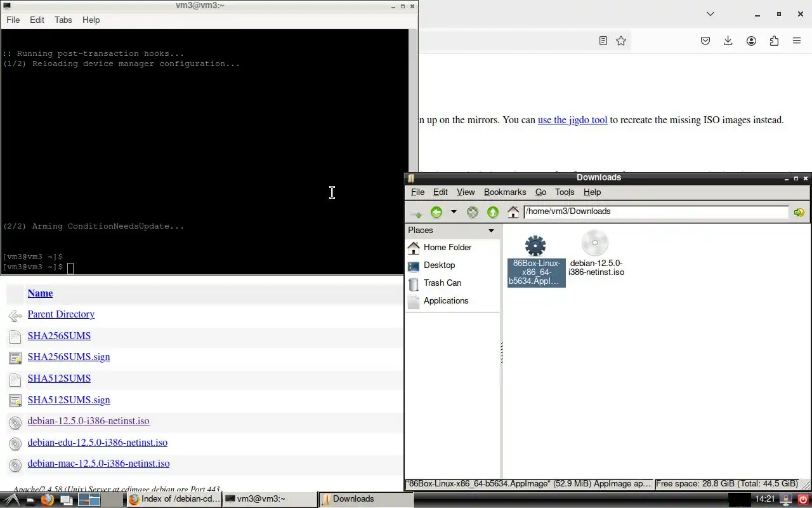
Task: Launch Firefox from the taskbar quick launcher
Action: tap(47, 500)
